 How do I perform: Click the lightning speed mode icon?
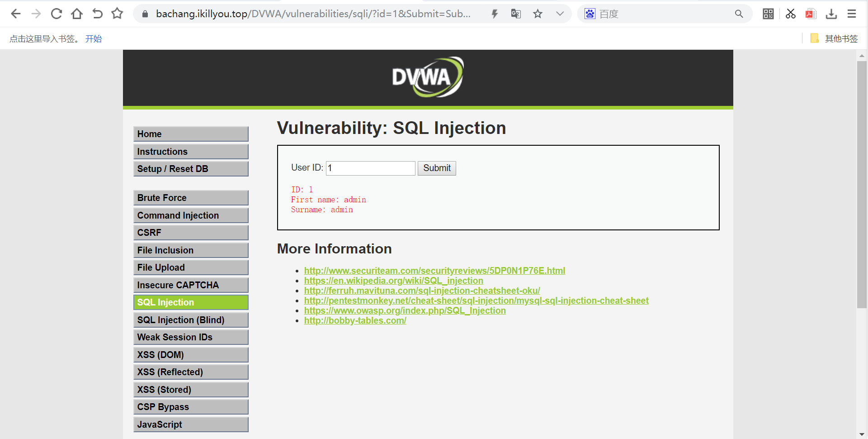(x=495, y=14)
